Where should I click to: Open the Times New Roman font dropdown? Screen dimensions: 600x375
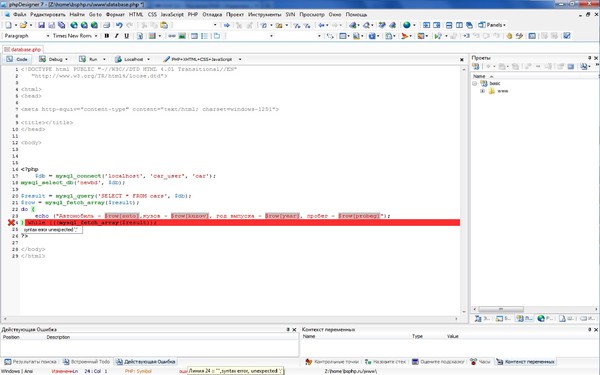point(96,36)
